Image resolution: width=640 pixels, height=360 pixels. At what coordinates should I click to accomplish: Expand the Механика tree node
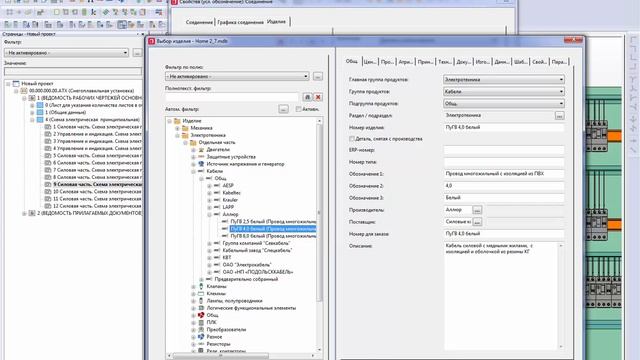tap(177, 128)
